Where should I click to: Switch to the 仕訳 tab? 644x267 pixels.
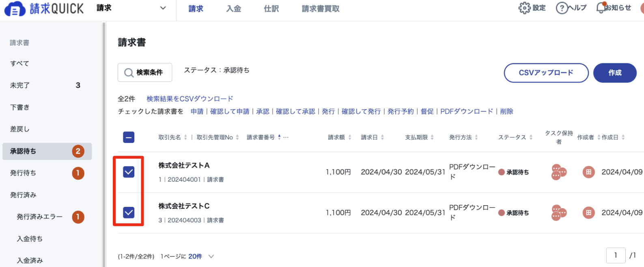[271, 9]
